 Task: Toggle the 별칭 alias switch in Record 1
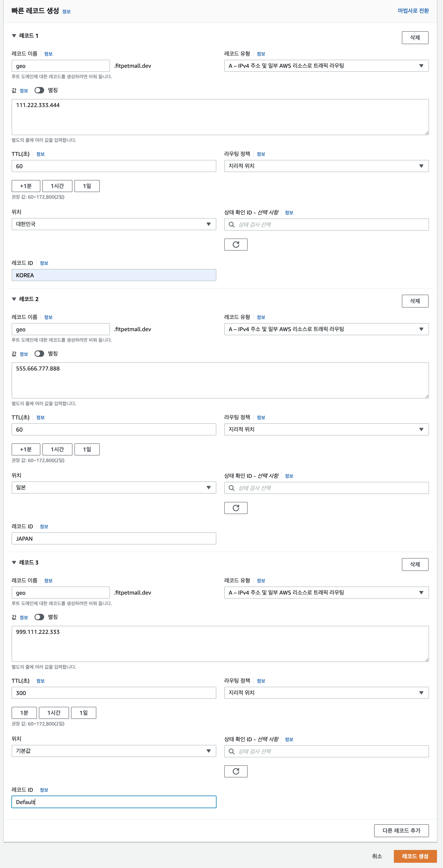click(x=40, y=90)
